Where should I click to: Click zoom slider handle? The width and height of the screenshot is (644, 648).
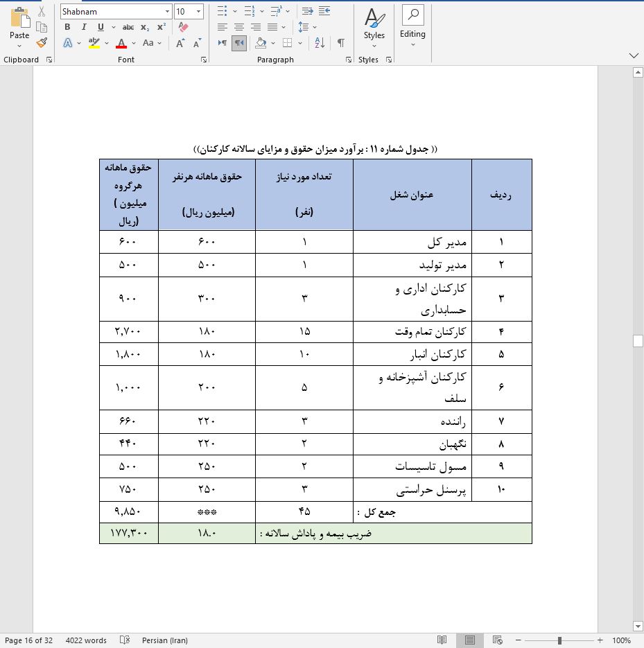[x=559, y=640]
